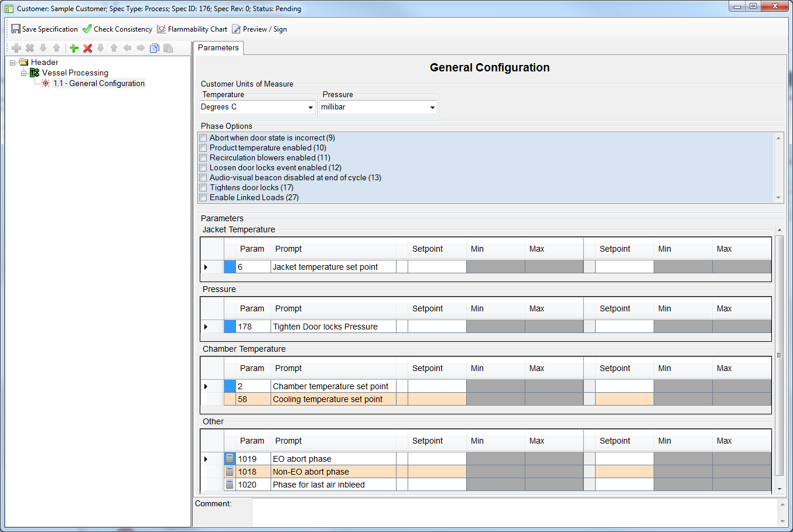This screenshot has height=532, width=793.
Task: Click the red X delete icon
Action: (x=87, y=49)
